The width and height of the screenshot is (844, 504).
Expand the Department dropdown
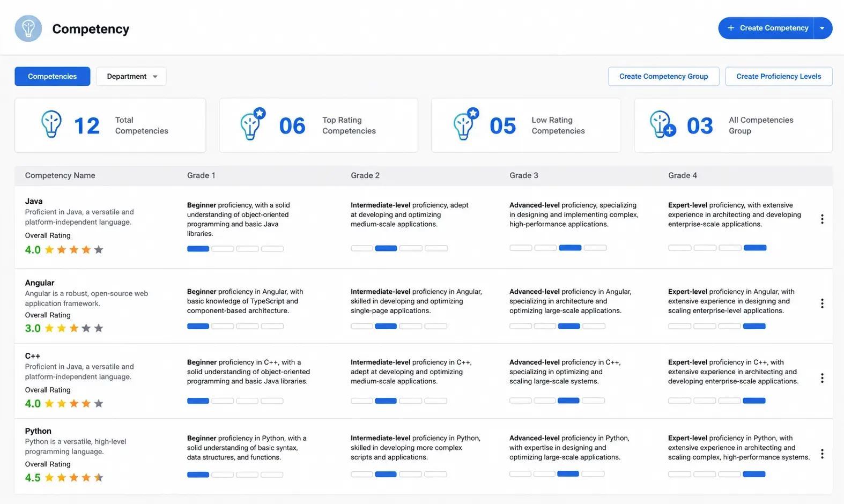(x=131, y=76)
